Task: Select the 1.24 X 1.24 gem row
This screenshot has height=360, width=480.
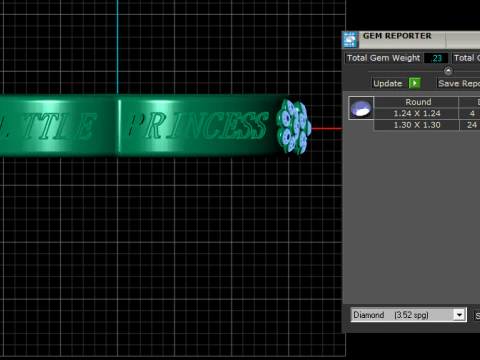Action: point(417,113)
